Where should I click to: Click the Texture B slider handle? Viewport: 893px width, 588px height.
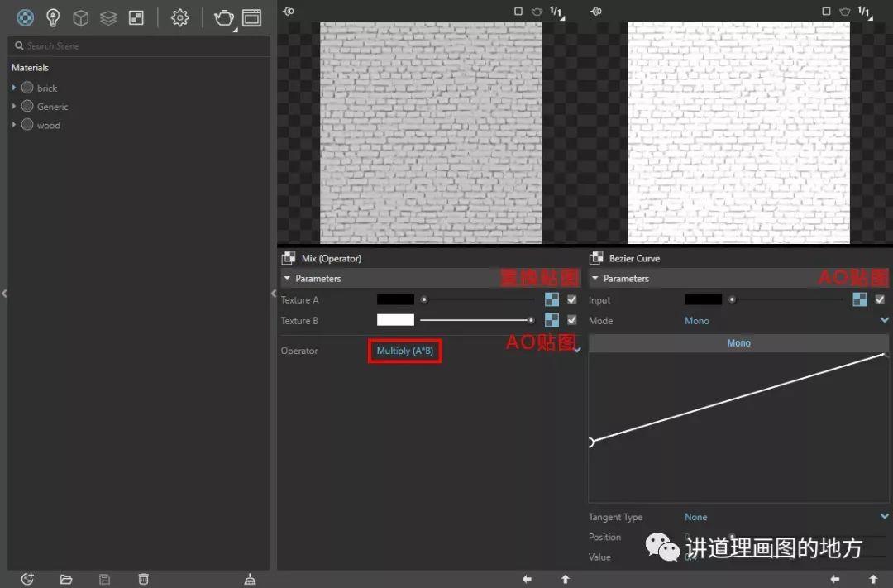[x=531, y=320]
